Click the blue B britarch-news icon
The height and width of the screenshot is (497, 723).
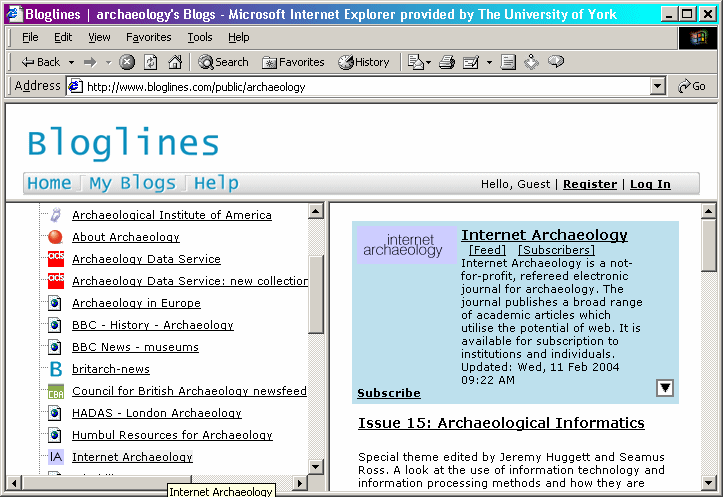tap(55, 369)
